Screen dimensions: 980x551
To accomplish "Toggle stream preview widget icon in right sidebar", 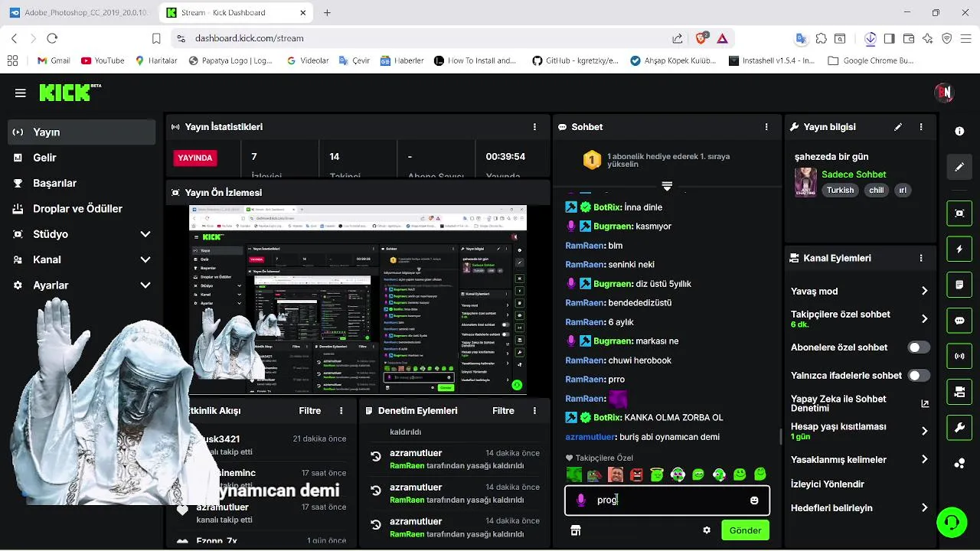I will click(x=959, y=214).
